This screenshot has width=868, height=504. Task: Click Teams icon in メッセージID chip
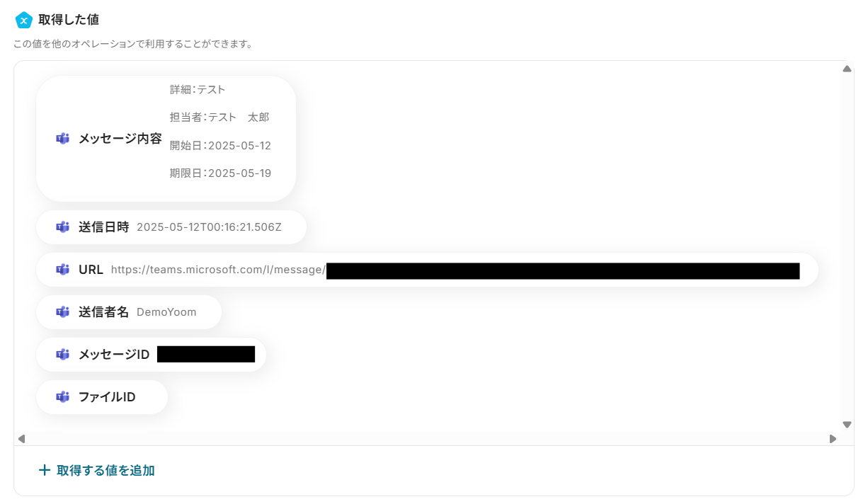[x=63, y=355]
